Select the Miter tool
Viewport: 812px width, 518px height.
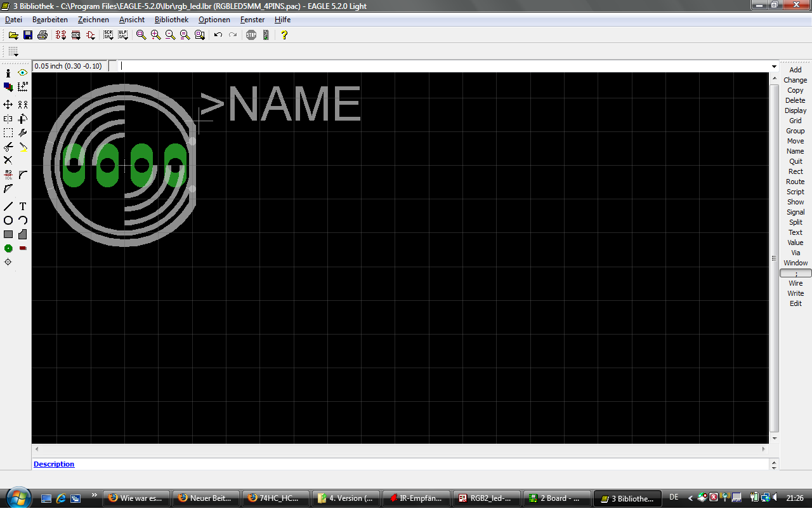click(23, 175)
